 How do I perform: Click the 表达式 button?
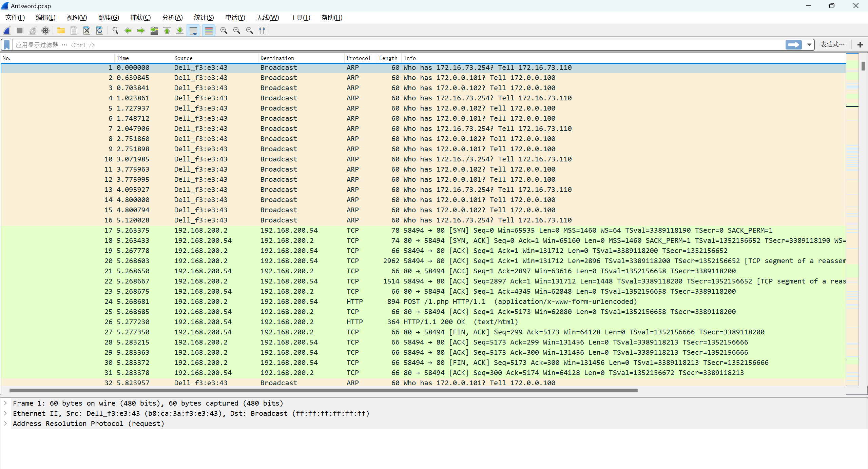(832, 44)
